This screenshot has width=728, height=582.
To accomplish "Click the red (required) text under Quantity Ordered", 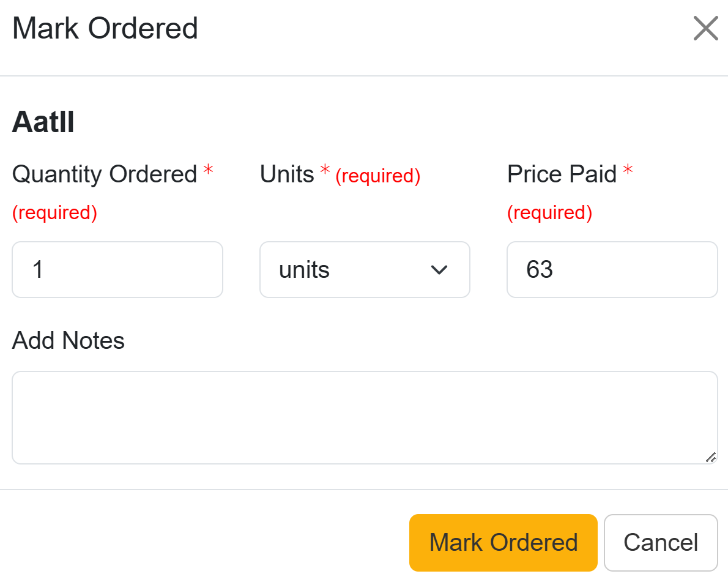I will tap(54, 213).
